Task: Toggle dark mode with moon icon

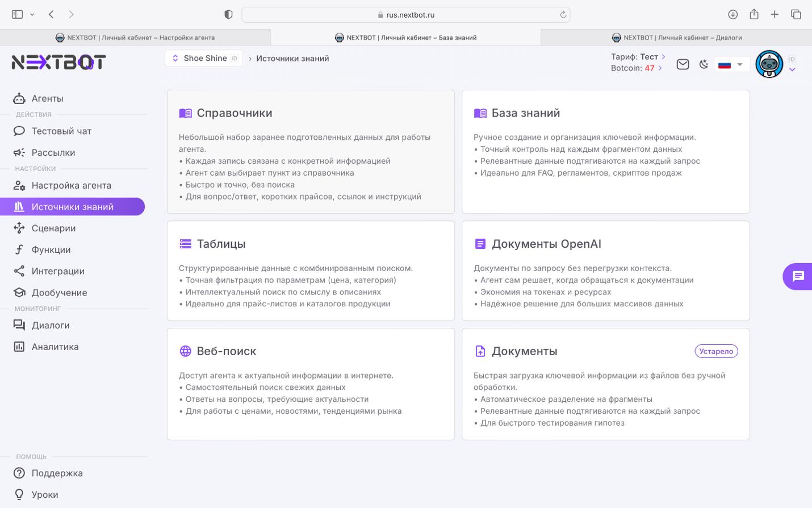Action: [x=704, y=64]
